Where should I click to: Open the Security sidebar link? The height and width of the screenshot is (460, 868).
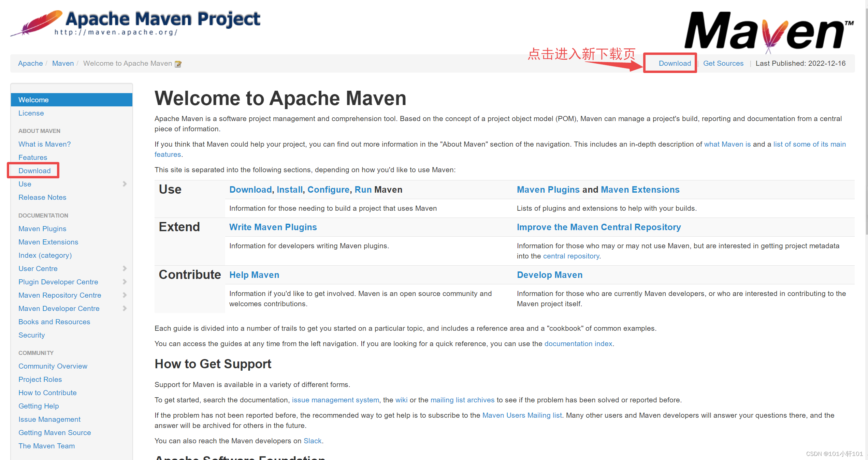pyautogui.click(x=31, y=335)
